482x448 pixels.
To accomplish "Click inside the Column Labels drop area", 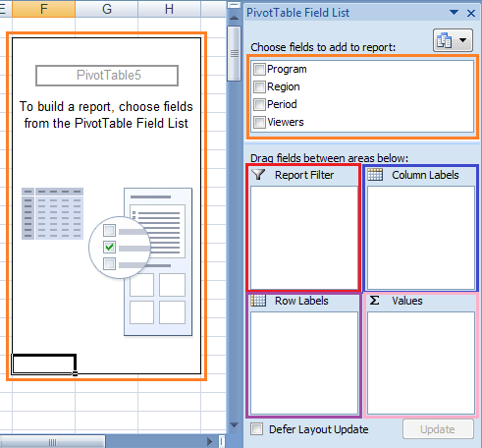I will [x=421, y=238].
